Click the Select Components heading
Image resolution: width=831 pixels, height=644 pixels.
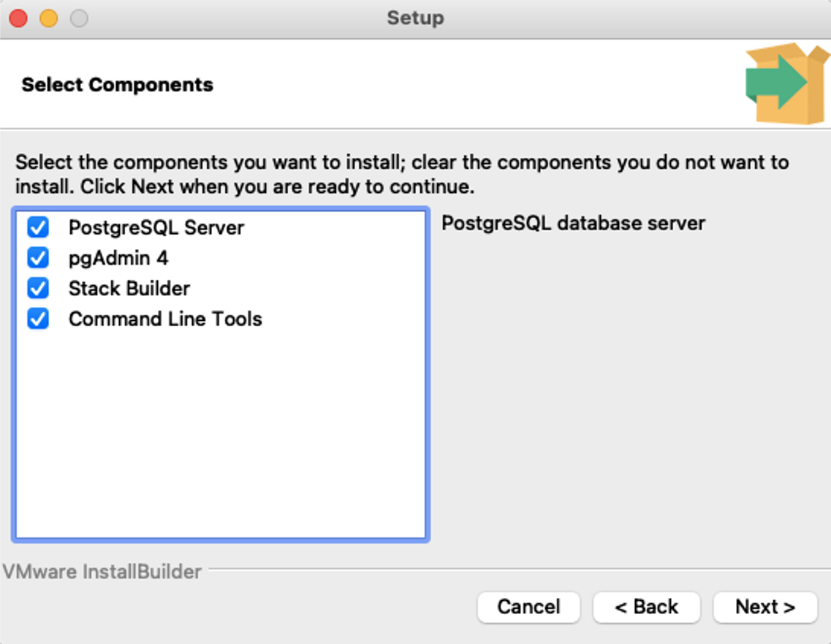point(118,85)
